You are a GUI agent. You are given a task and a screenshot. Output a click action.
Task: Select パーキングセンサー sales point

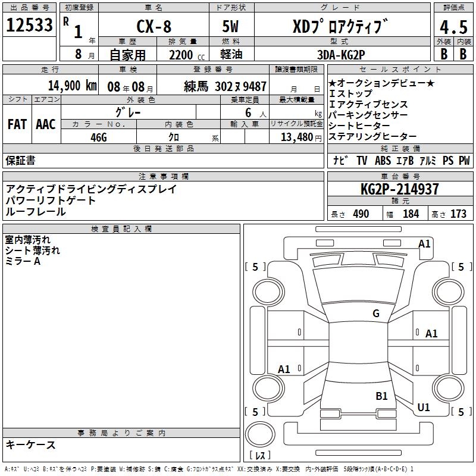[368, 115]
